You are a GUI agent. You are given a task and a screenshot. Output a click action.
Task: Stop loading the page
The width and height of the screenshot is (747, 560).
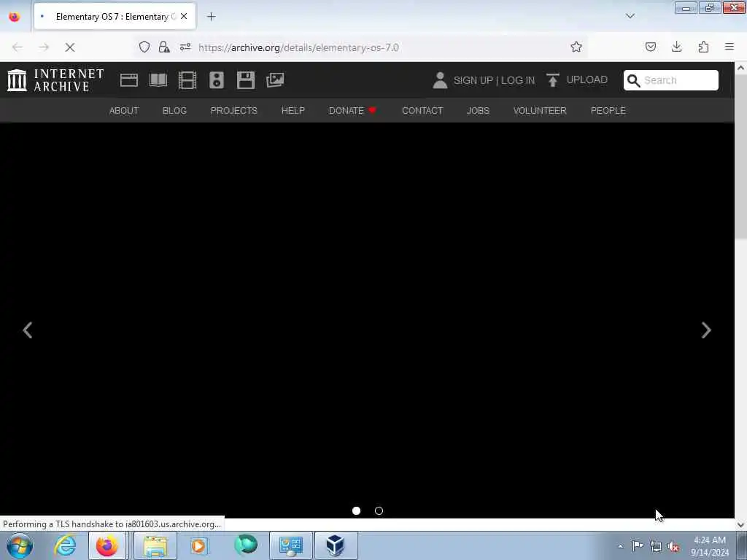pyautogui.click(x=70, y=47)
